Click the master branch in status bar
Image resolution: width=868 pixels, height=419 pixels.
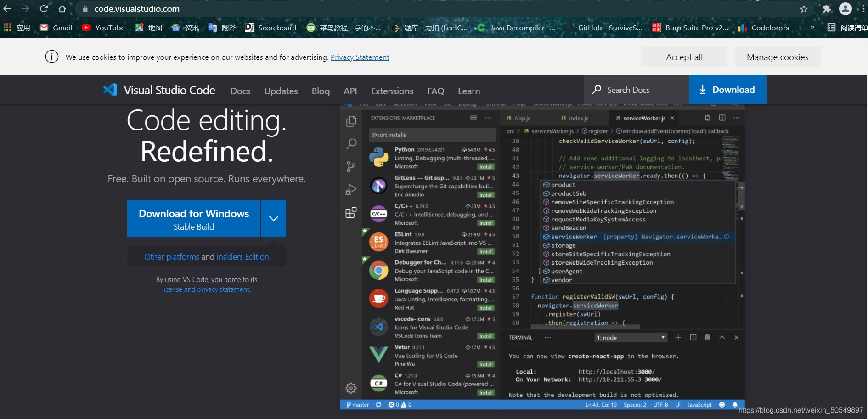(358, 405)
